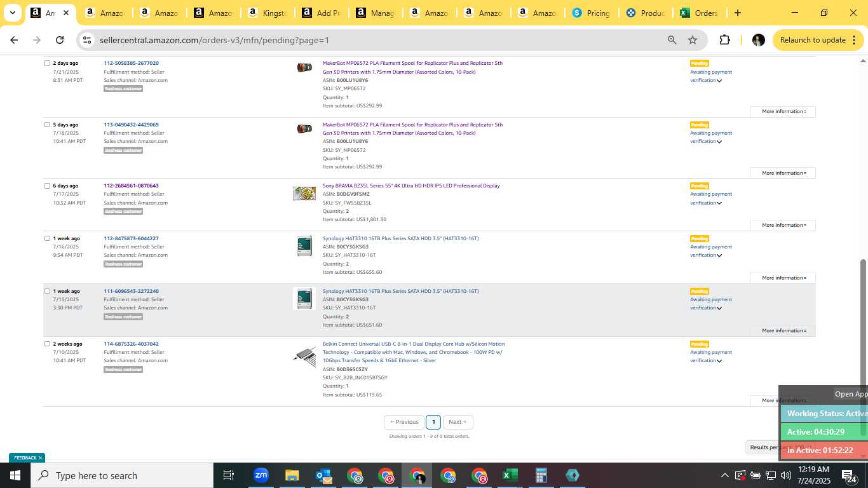This screenshot has width=868, height=488.
Task: Select checkbox for order 111-6096543-2272240
Action: click(47, 291)
